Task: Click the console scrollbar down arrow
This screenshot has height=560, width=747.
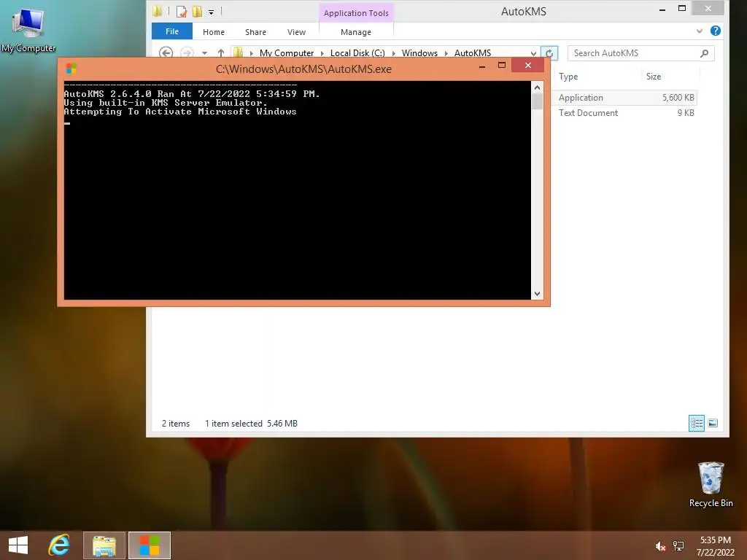Action: pos(537,293)
